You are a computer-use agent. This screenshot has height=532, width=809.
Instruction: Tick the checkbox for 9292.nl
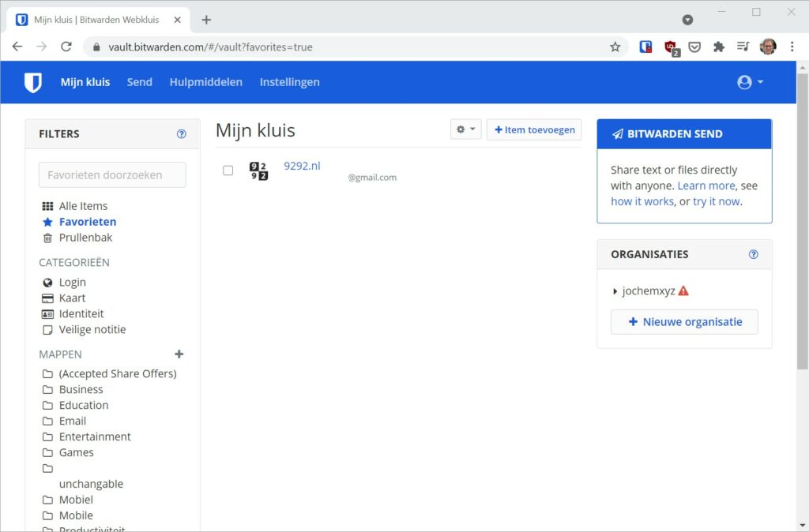(x=228, y=170)
